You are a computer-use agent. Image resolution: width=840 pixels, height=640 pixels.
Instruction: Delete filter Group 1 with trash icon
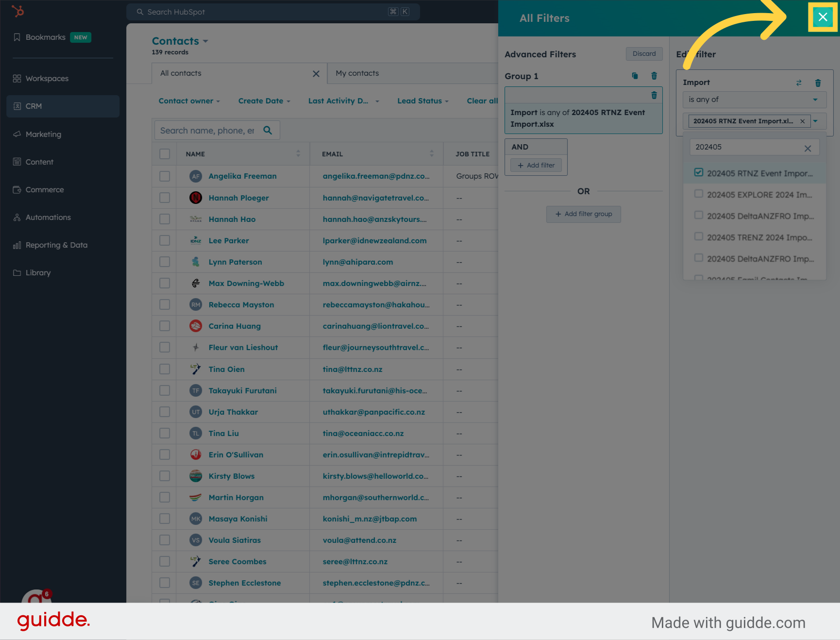click(x=654, y=76)
